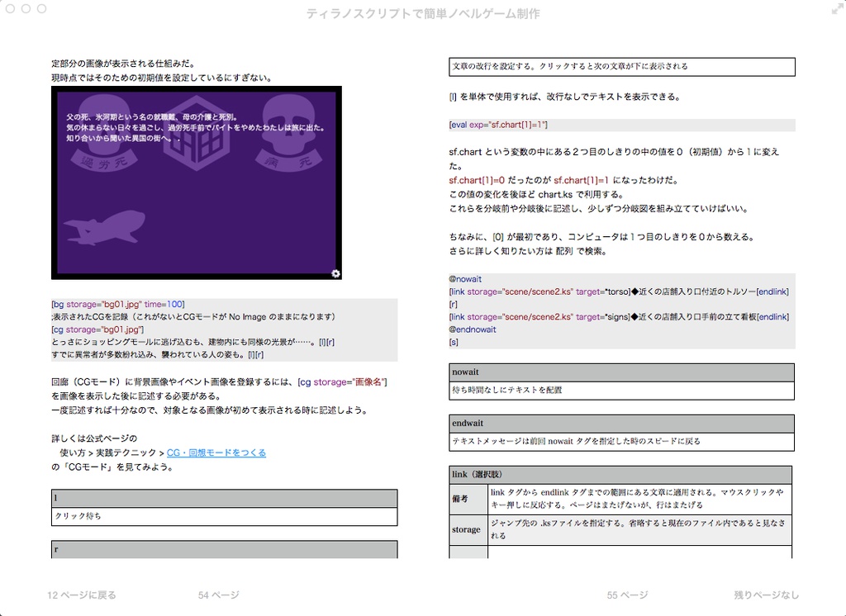Click the 残りページなし label
Image resolution: width=846 pixels, height=616 pixels.
(x=766, y=595)
